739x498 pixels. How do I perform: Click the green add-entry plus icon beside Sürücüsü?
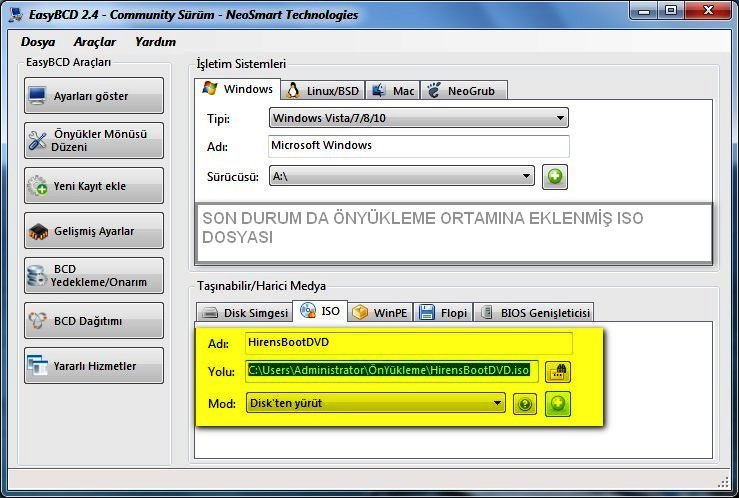pyautogui.click(x=555, y=177)
